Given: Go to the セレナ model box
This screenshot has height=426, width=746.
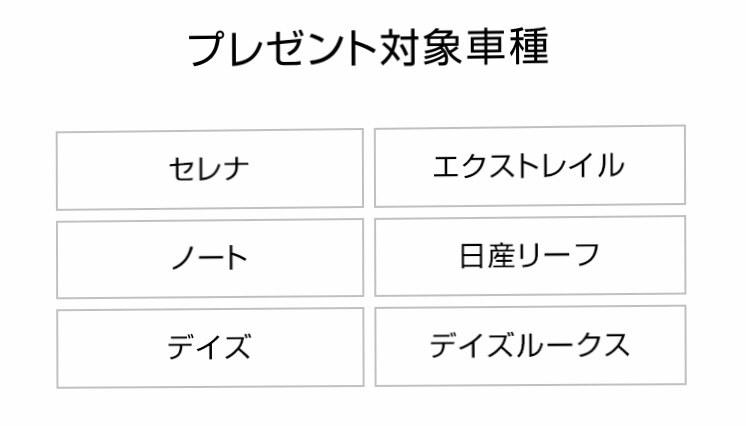Looking at the screenshot, I should coord(210,169).
